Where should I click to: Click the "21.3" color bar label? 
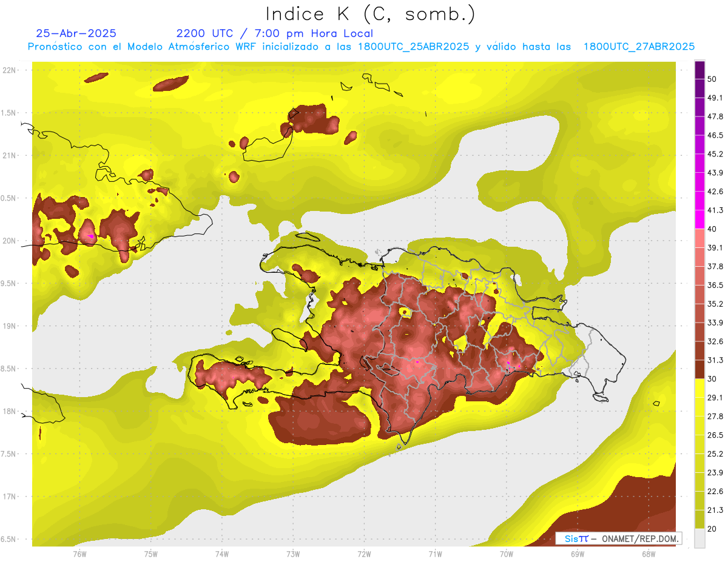[715, 510]
